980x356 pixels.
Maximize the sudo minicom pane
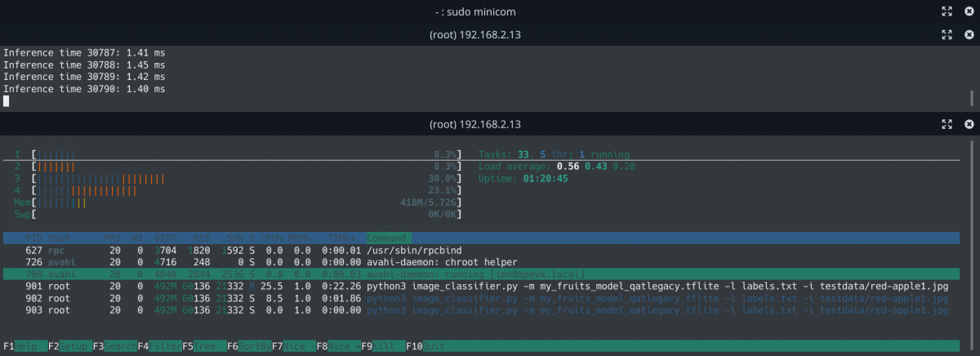click(x=947, y=11)
